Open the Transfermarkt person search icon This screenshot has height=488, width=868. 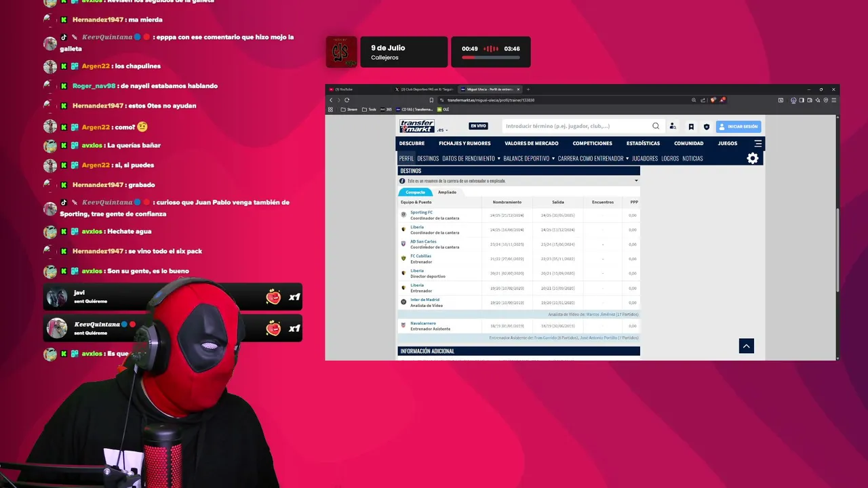pos(673,126)
